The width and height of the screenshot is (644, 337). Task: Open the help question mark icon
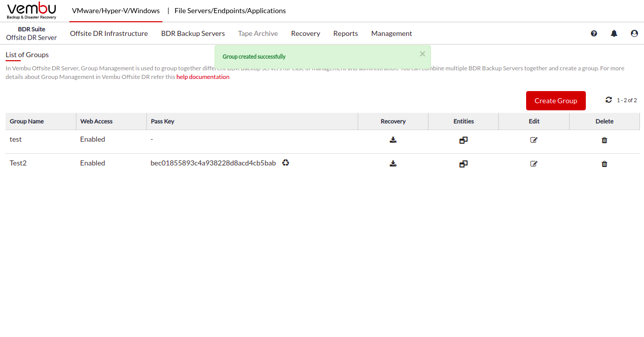click(594, 33)
